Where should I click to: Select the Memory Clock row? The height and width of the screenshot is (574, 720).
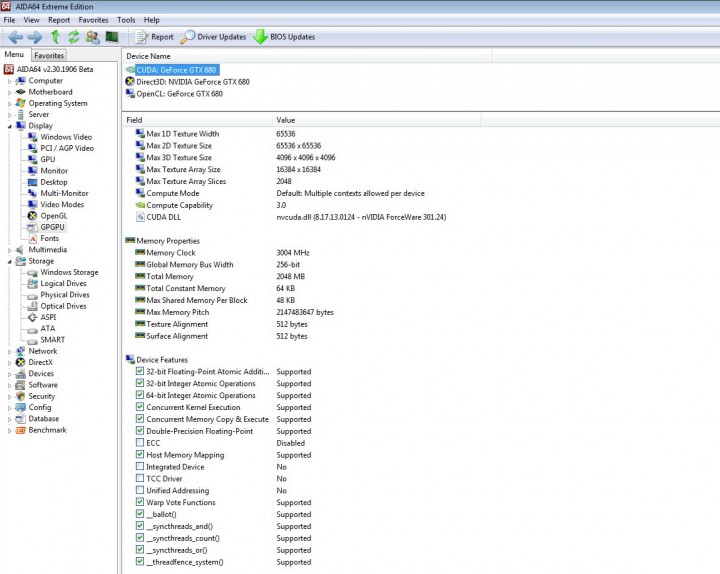pyautogui.click(x=222, y=253)
